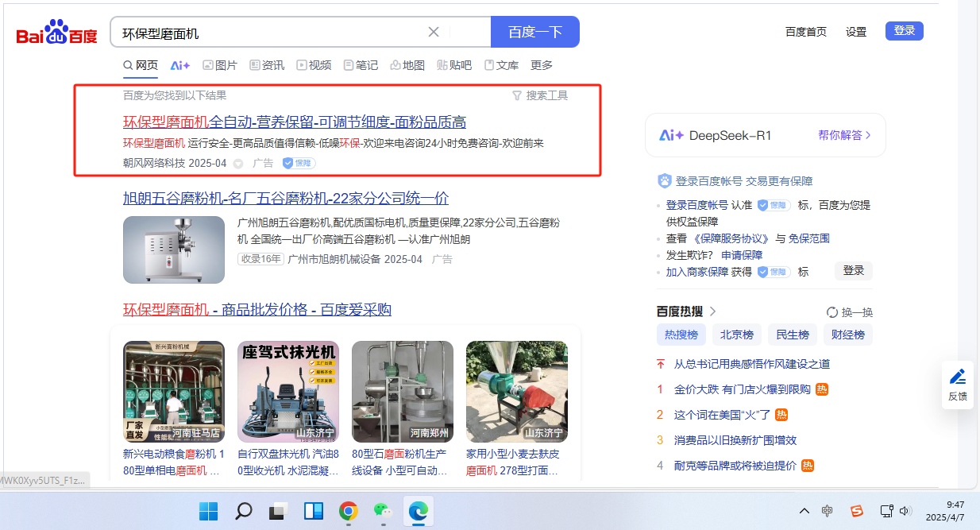This screenshot has width=980, height=530.
Task: Select the 财经榜 tab
Action: (x=848, y=335)
